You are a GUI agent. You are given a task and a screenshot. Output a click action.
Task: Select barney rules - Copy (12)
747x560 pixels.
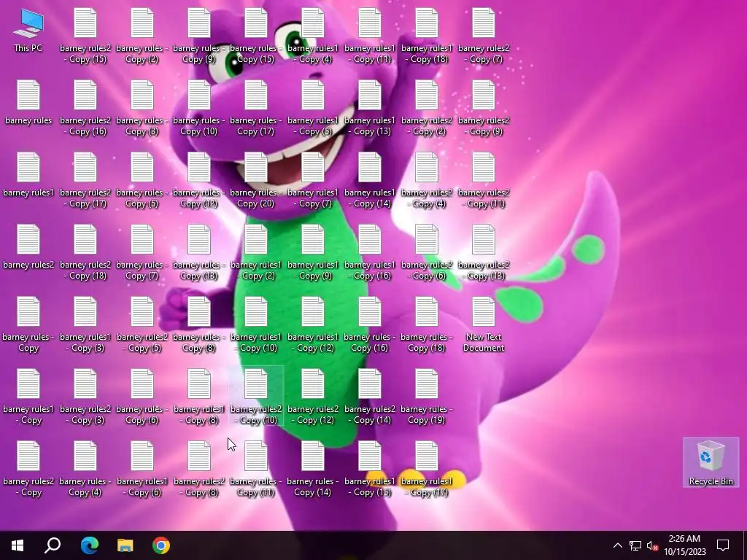[x=199, y=181]
